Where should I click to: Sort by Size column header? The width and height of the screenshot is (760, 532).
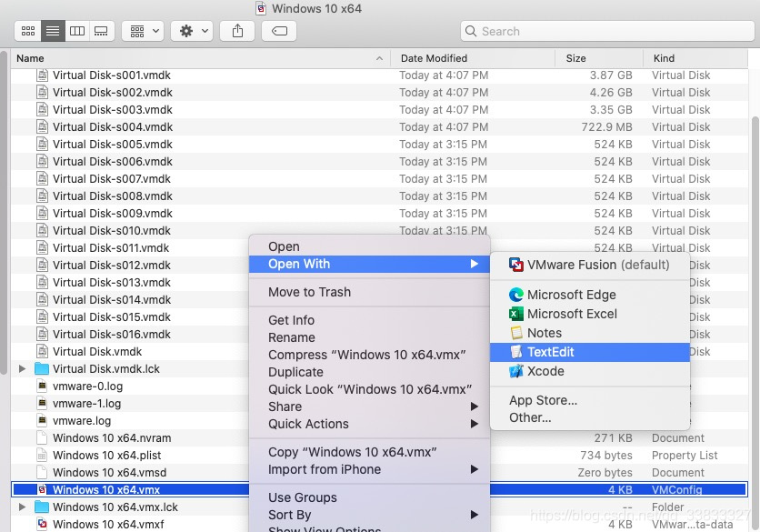[599, 58]
